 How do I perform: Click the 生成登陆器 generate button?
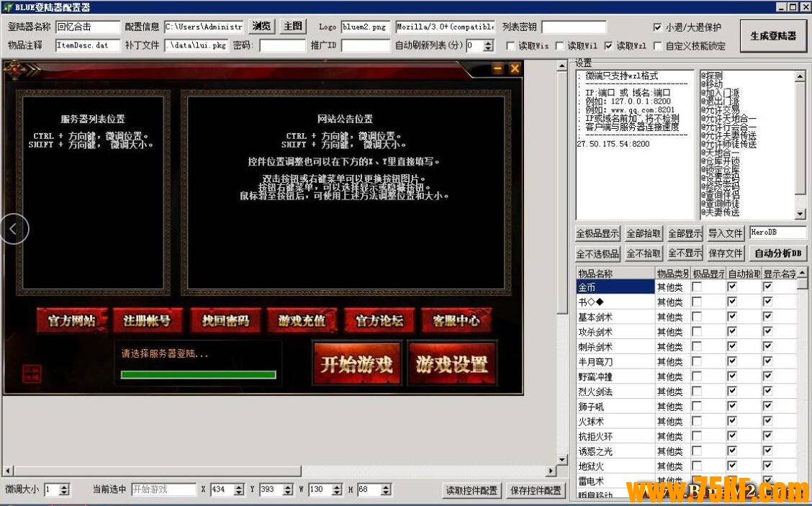[x=773, y=35]
